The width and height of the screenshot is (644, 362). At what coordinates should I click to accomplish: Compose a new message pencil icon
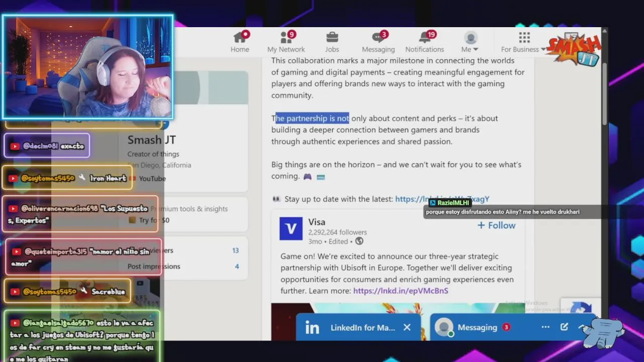pyautogui.click(x=564, y=327)
